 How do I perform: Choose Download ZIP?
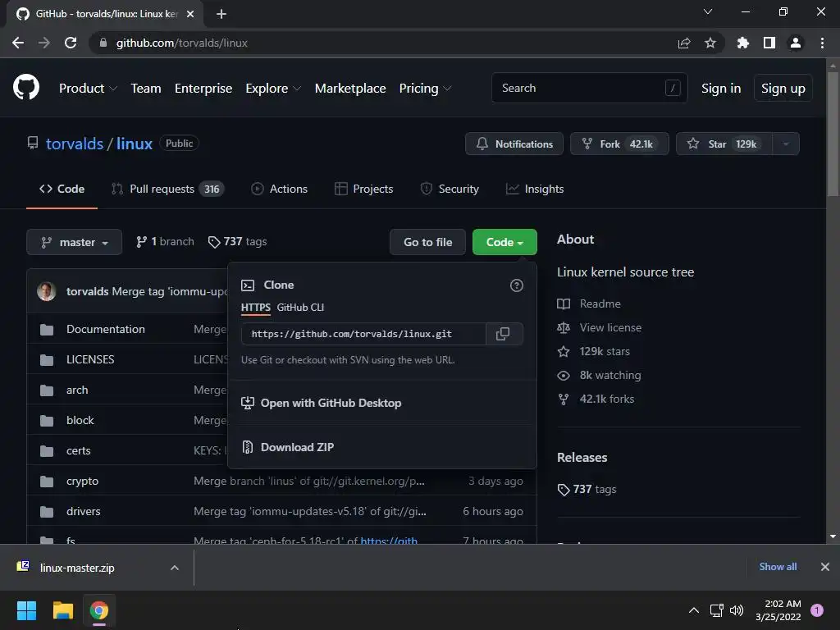point(288,447)
